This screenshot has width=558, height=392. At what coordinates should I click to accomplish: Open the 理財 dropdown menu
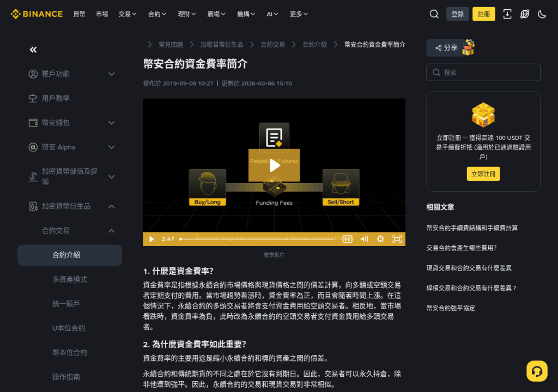187,14
